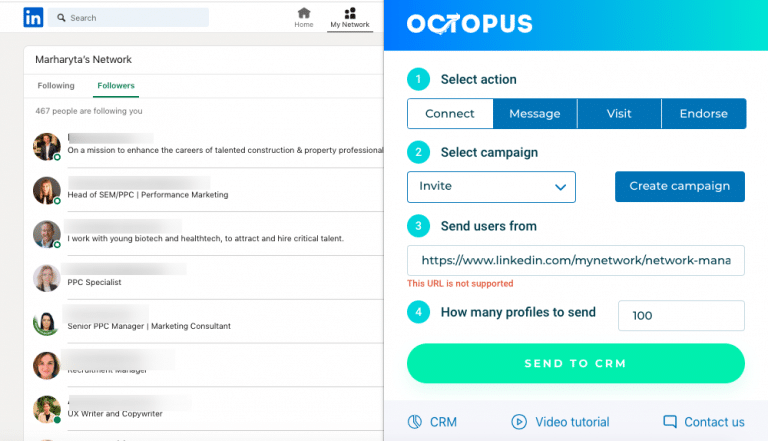
Task: Click the Octopus logo in the header
Action: click(469, 24)
